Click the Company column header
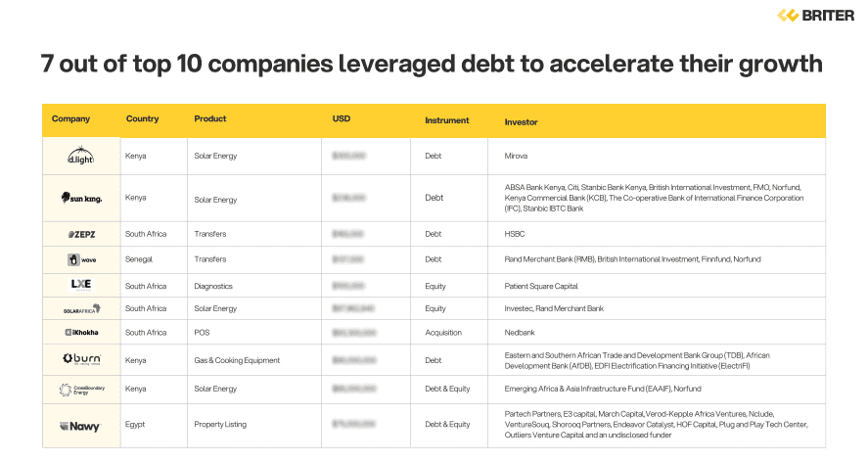Viewport: 868px width, 461px height. [x=70, y=119]
